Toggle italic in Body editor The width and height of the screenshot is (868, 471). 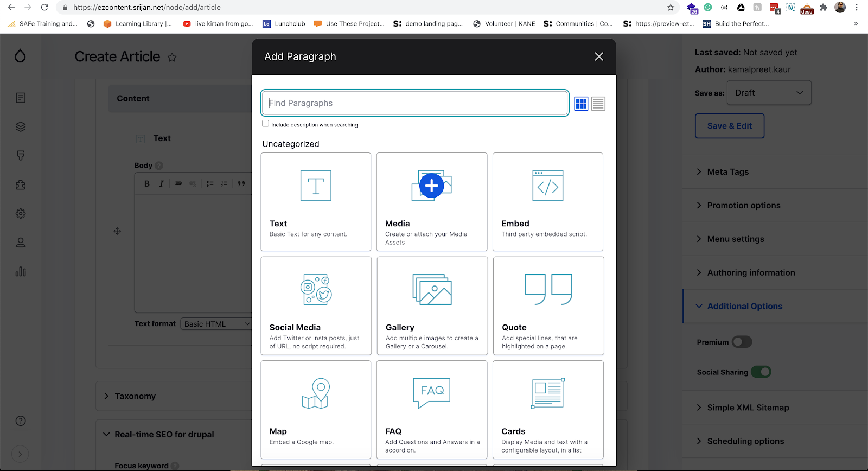[161, 184]
